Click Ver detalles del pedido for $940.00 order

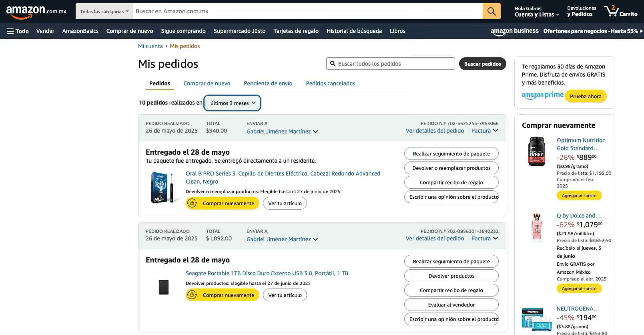(x=435, y=131)
